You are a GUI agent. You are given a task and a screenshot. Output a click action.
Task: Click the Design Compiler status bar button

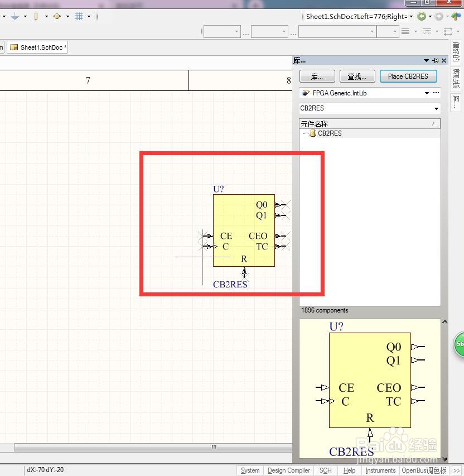288,470
